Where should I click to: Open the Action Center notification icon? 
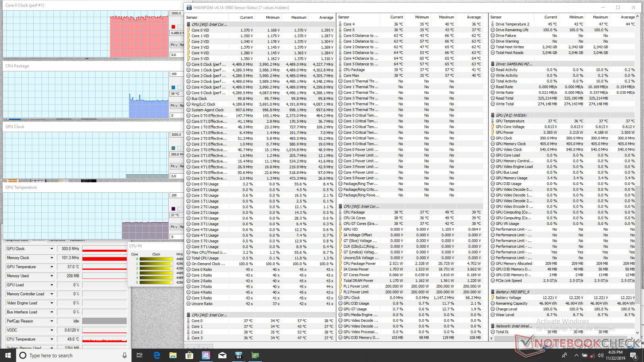pyautogui.click(x=634, y=355)
